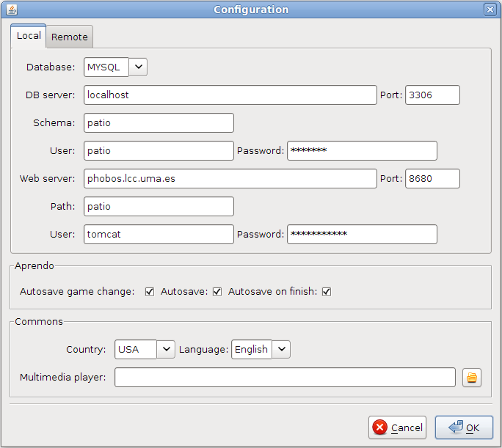Click the DB port 3306 field
Viewport: 502px width, 448px height.
pos(432,95)
